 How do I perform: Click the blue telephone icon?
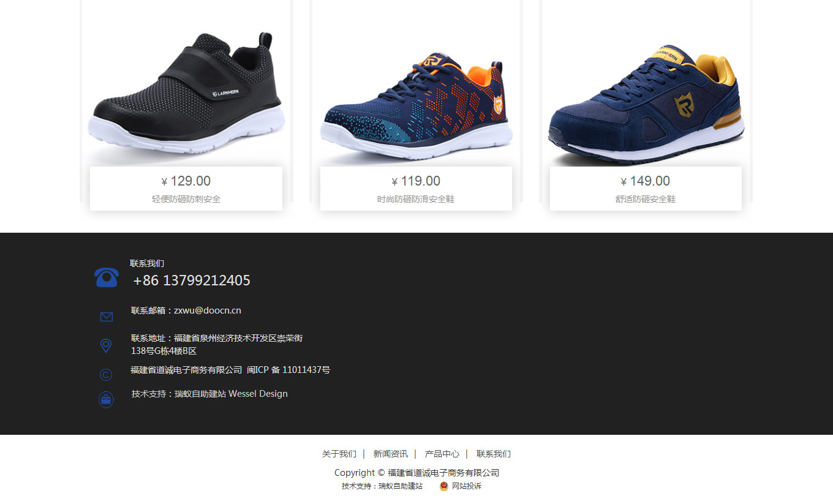pyautogui.click(x=107, y=277)
